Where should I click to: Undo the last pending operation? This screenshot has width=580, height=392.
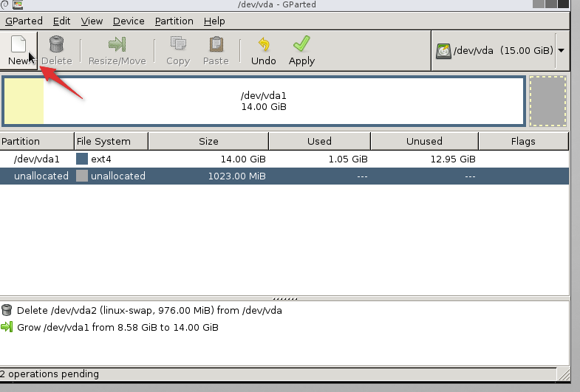(263, 44)
